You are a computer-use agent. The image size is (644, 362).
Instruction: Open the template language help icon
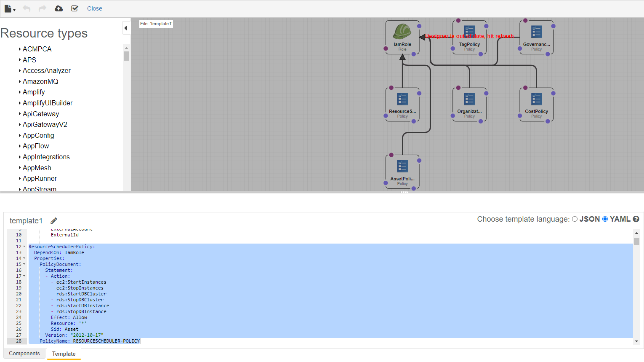tap(636, 219)
